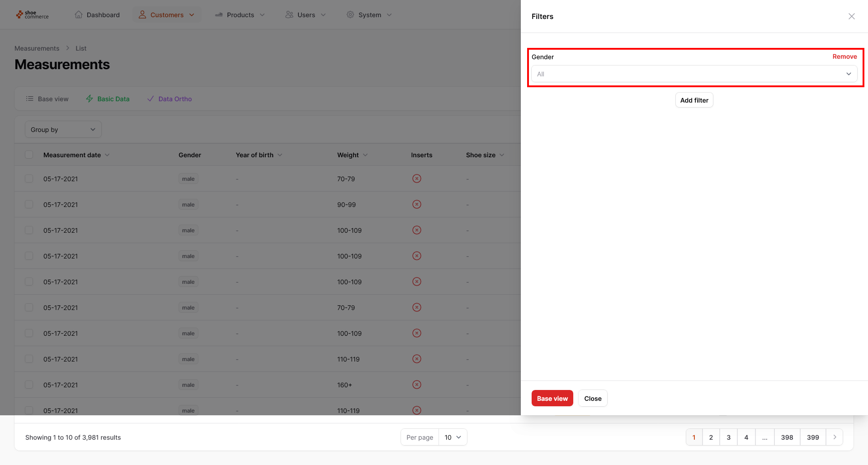
Task: Click the Products shoe icon
Action: [219, 15]
